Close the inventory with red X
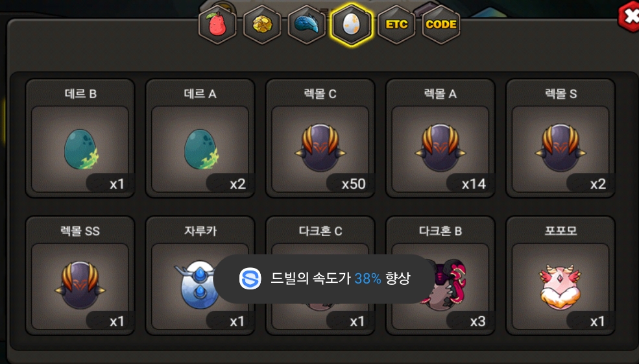The height and width of the screenshot is (364, 639). tap(629, 16)
